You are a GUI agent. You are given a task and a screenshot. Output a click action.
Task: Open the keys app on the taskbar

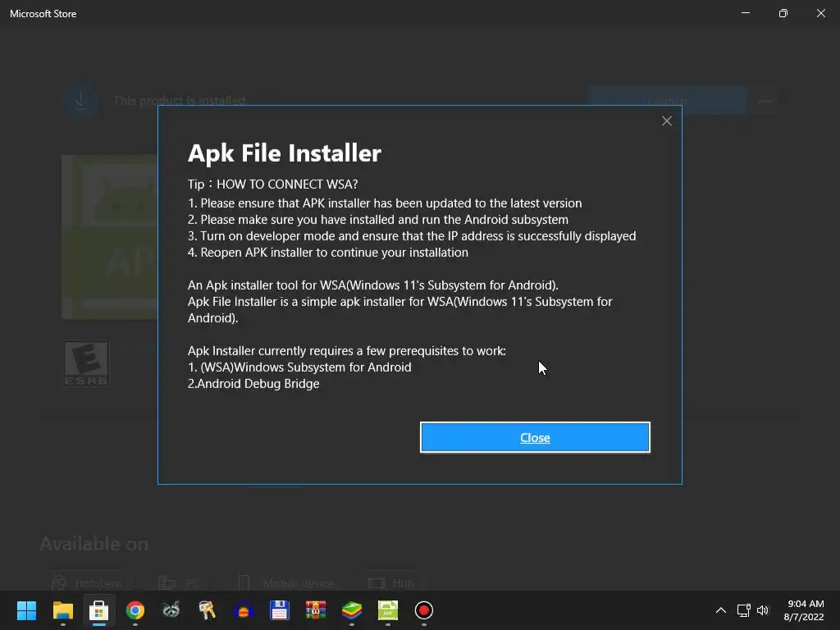tap(208, 610)
